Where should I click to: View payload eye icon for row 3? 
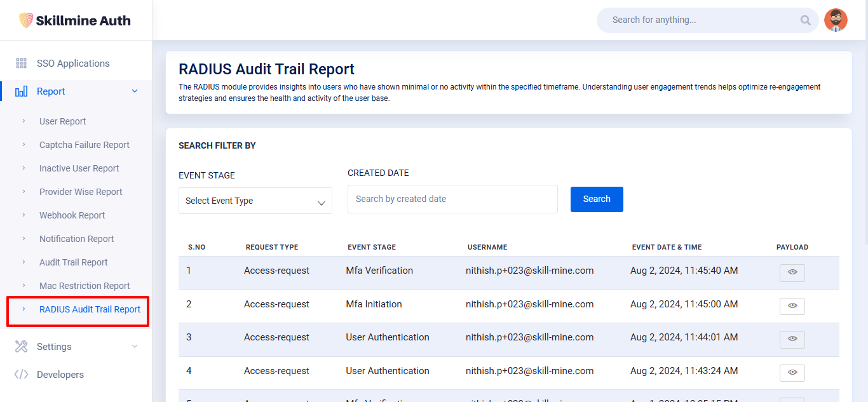pos(792,339)
